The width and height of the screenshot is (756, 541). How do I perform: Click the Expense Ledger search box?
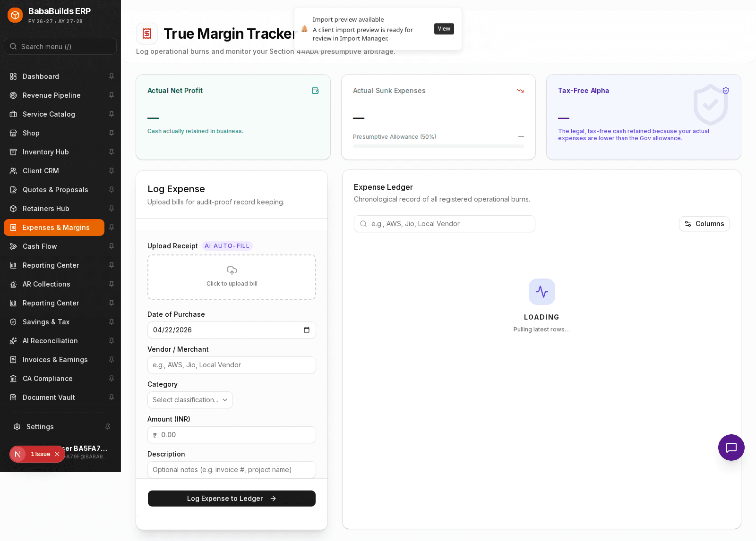coord(445,224)
